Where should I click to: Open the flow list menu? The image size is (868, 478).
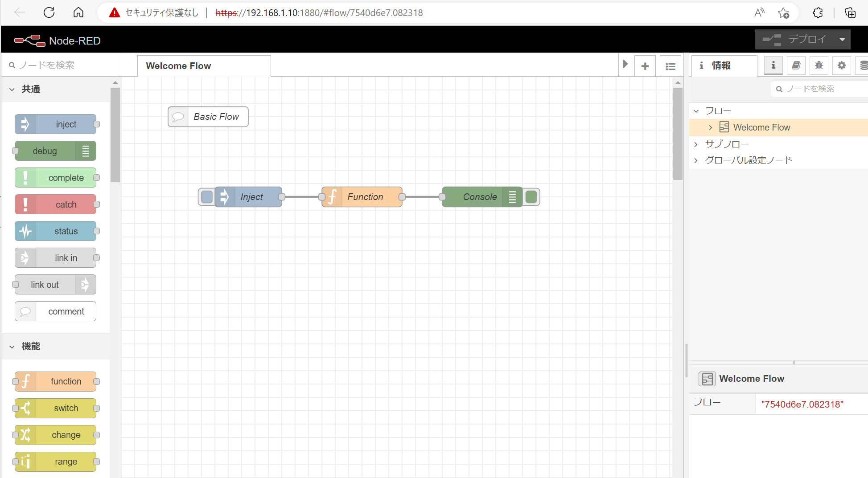click(x=670, y=66)
